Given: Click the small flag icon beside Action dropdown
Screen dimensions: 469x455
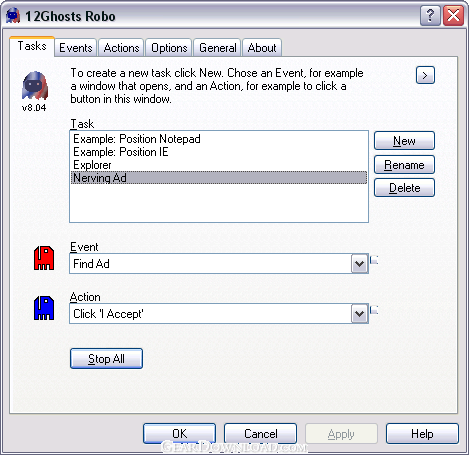Looking at the screenshot, I should tap(374, 310).
